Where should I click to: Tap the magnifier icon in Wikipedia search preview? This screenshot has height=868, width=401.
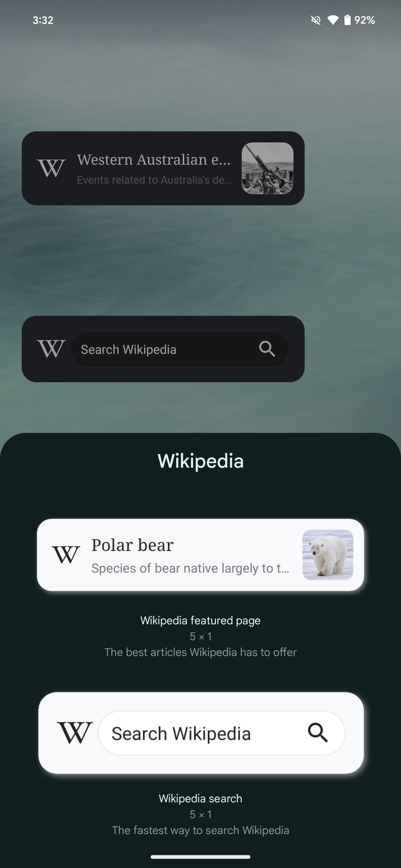tap(318, 733)
